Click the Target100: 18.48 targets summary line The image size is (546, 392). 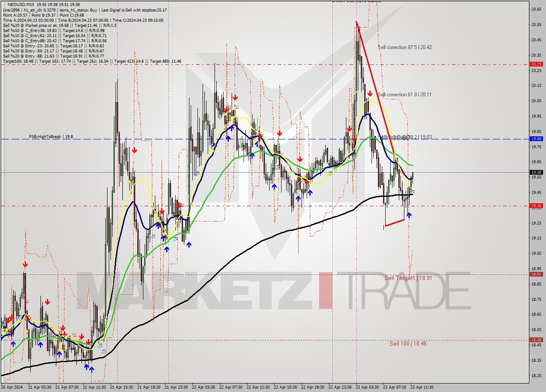pyautogui.click(x=92, y=61)
